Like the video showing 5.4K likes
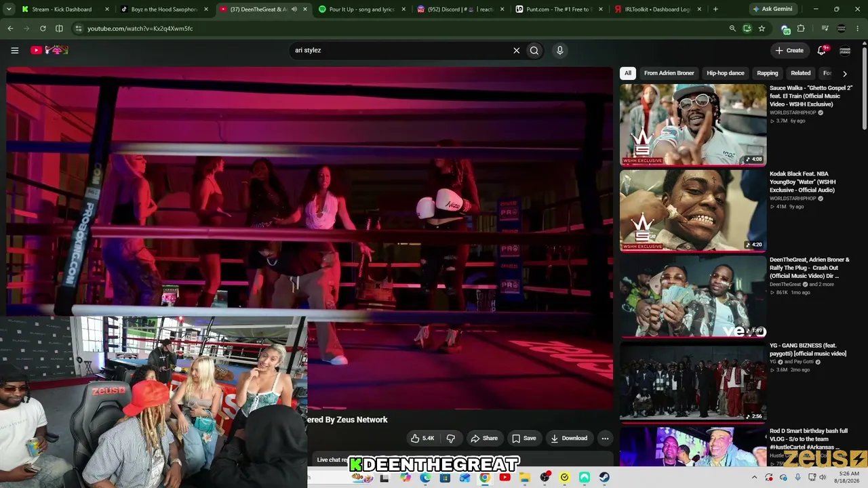 point(422,439)
